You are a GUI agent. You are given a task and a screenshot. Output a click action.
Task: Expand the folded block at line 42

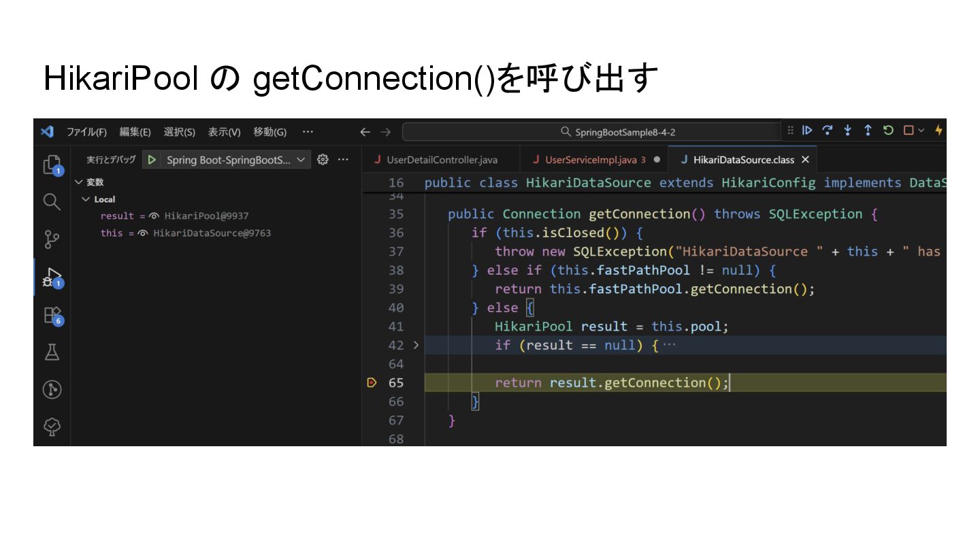416,345
